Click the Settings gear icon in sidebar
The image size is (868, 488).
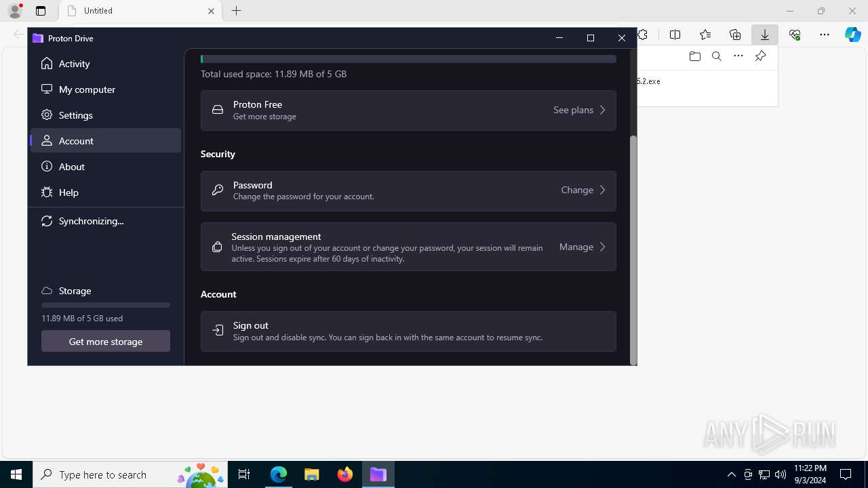click(x=47, y=115)
